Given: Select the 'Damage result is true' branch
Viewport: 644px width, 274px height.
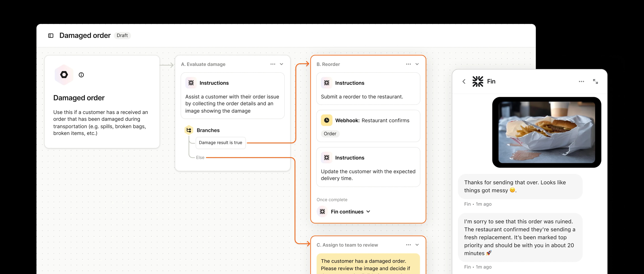Looking at the screenshot, I should click(221, 143).
